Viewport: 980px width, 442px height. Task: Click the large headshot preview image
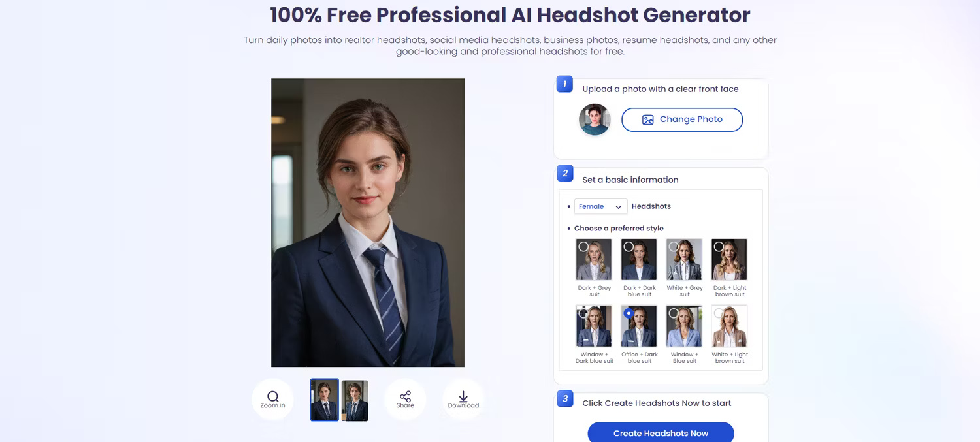pyautogui.click(x=368, y=222)
